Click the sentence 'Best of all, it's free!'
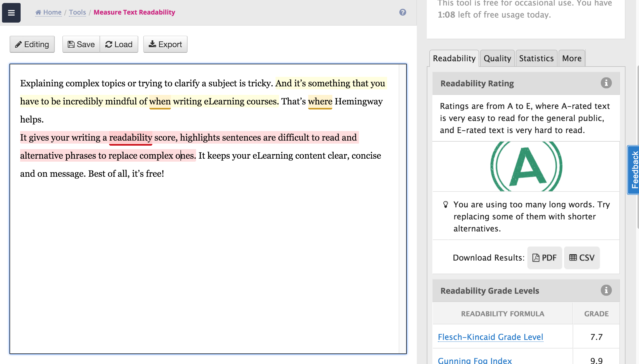Image resolution: width=639 pixels, height=364 pixels. [126, 174]
